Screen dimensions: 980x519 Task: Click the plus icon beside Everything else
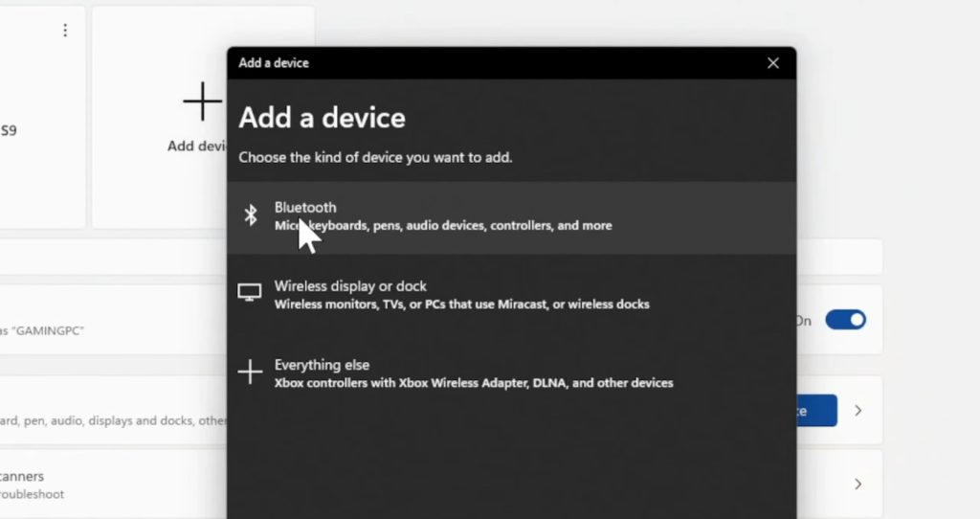(250, 372)
